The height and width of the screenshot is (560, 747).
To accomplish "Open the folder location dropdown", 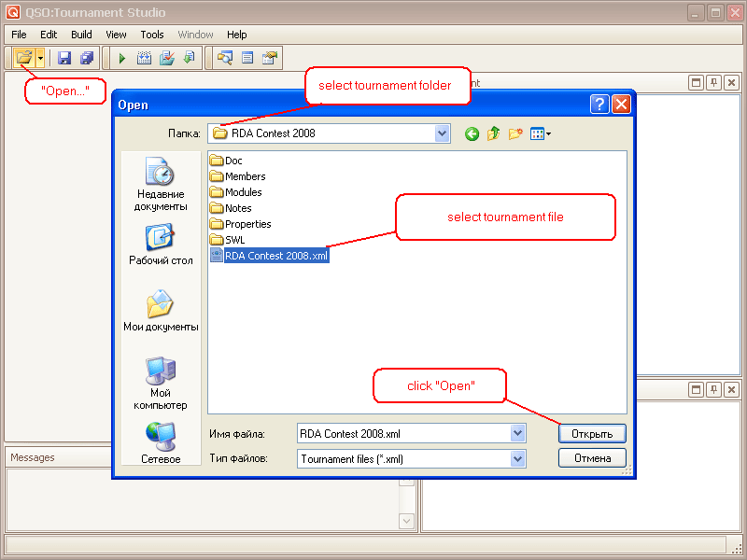I will (x=443, y=133).
